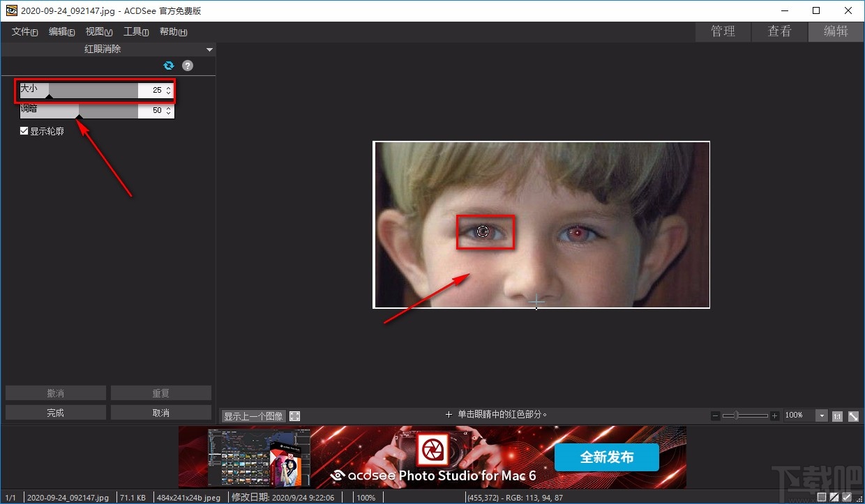Viewport: 865px width, 504px height.
Task: Click the acdsee Photo Studio for Mac 6 banner text
Action: tap(434, 476)
